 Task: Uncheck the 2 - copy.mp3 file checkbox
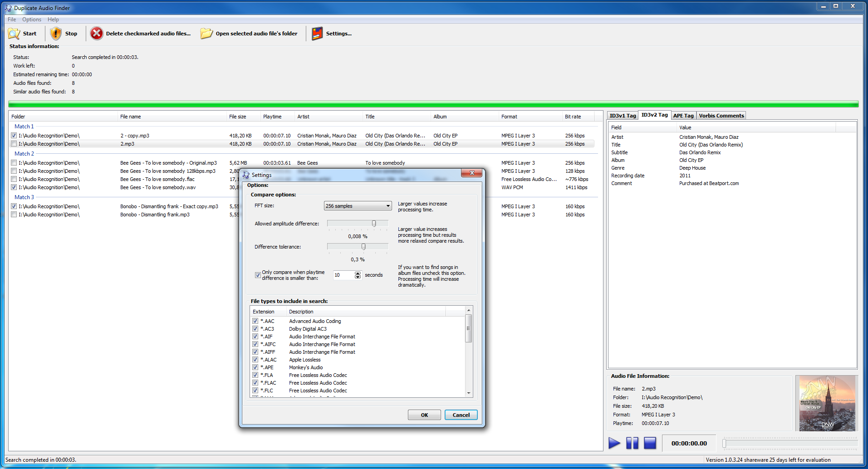[14, 136]
